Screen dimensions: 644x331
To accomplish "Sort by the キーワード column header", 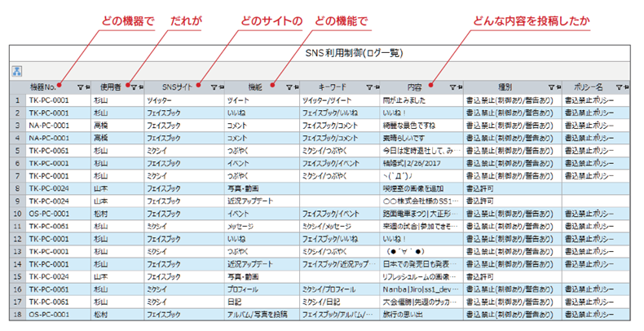I will pos(333,87).
